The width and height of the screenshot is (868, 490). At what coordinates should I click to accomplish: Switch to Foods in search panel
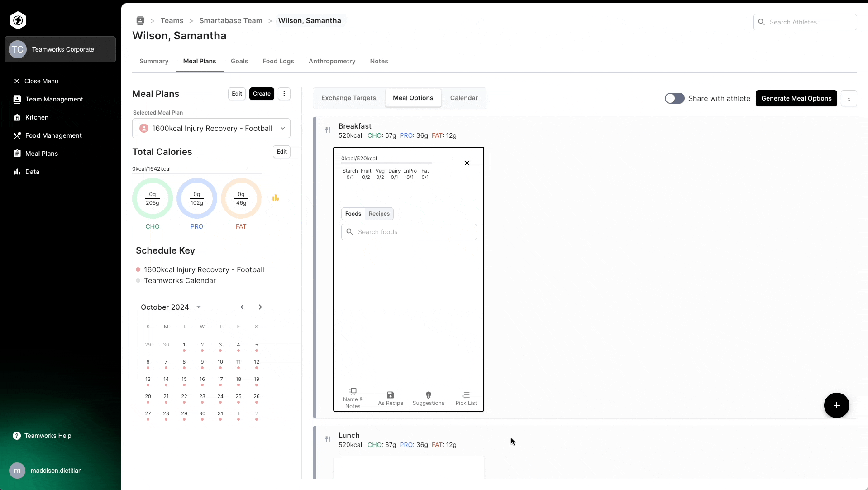[353, 214]
